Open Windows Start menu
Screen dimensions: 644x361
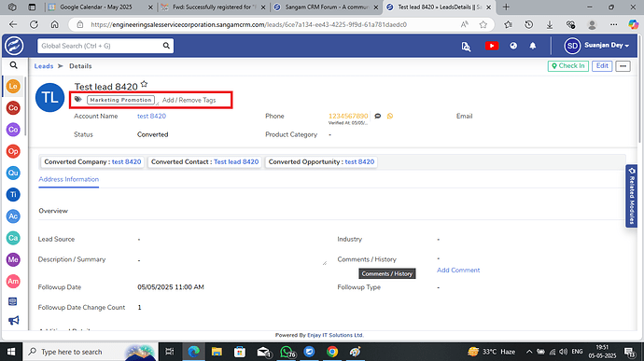point(11,352)
